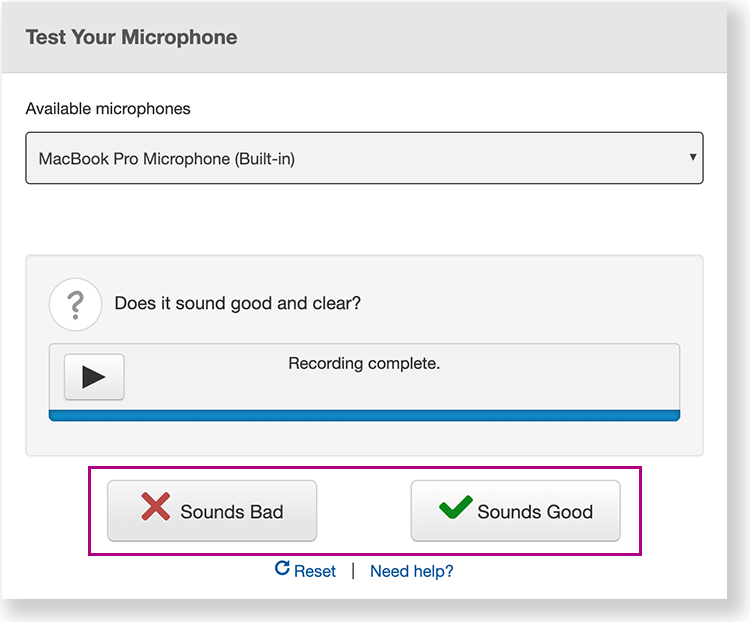Click the circular Reset arrow icon
The height and width of the screenshot is (622, 750).
click(282, 569)
